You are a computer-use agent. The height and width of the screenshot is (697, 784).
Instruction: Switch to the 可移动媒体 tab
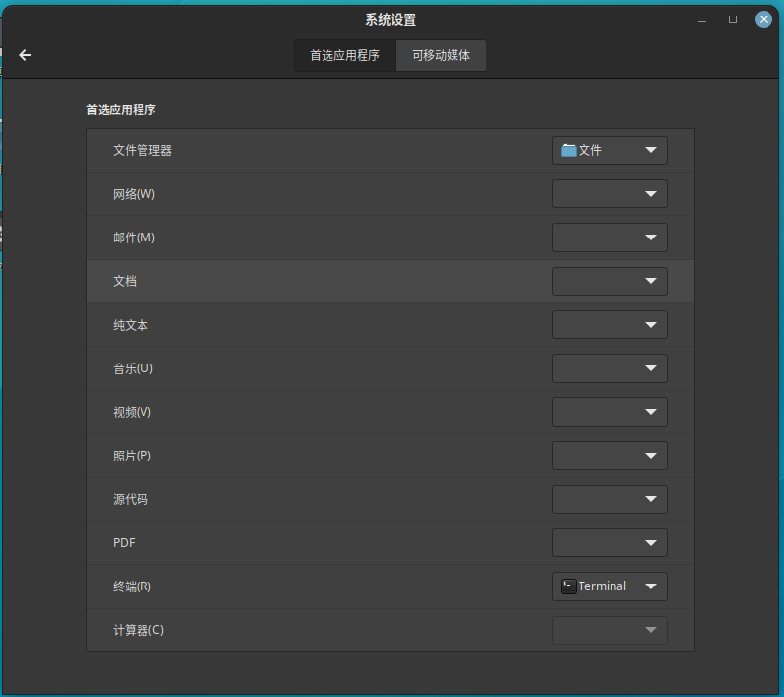tap(441, 55)
